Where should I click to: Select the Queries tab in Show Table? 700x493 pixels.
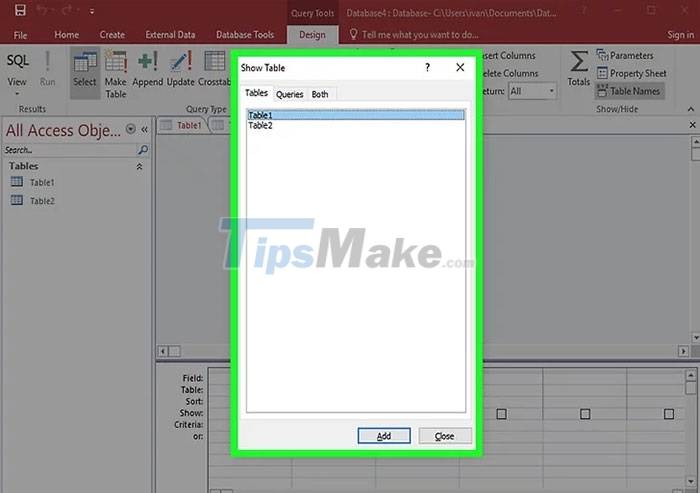click(289, 94)
